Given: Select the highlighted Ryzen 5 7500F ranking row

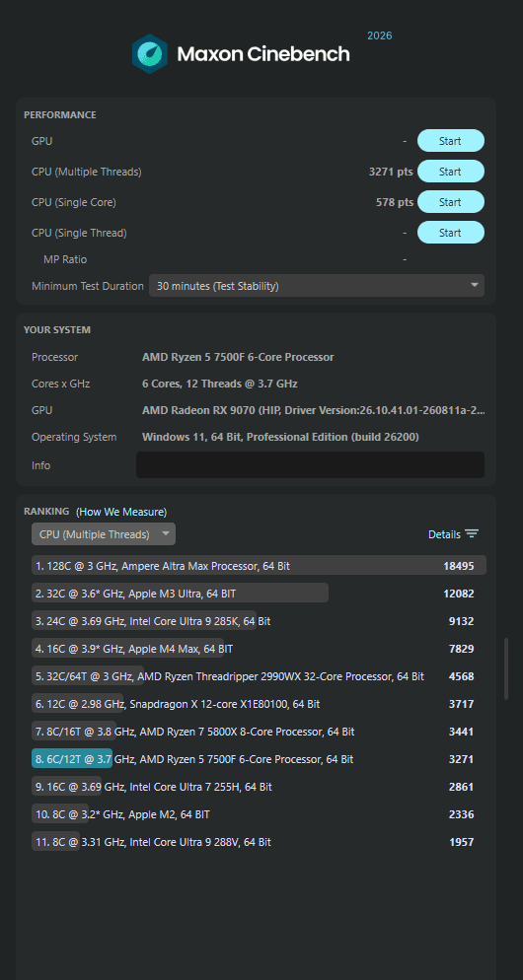Looking at the screenshot, I should [x=259, y=759].
